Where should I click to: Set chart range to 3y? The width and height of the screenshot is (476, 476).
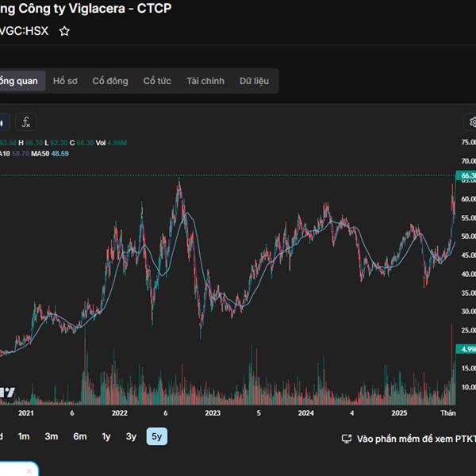click(131, 436)
